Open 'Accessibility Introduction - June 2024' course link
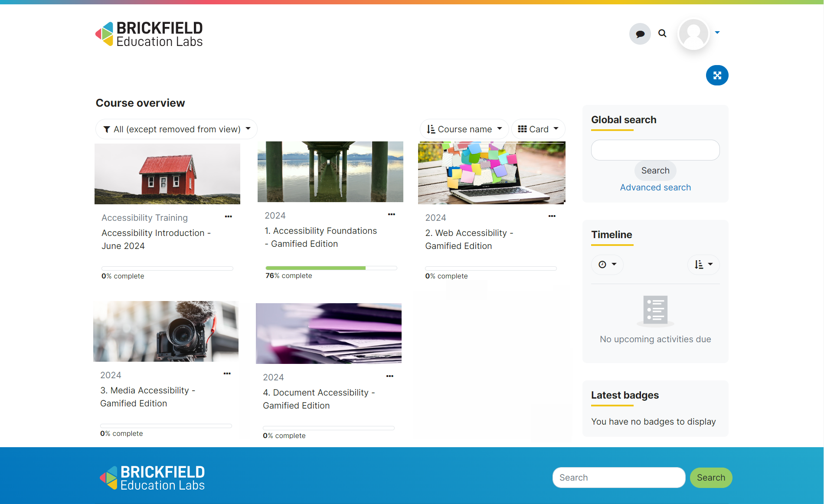The width and height of the screenshot is (824, 504). (x=156, y=239)
